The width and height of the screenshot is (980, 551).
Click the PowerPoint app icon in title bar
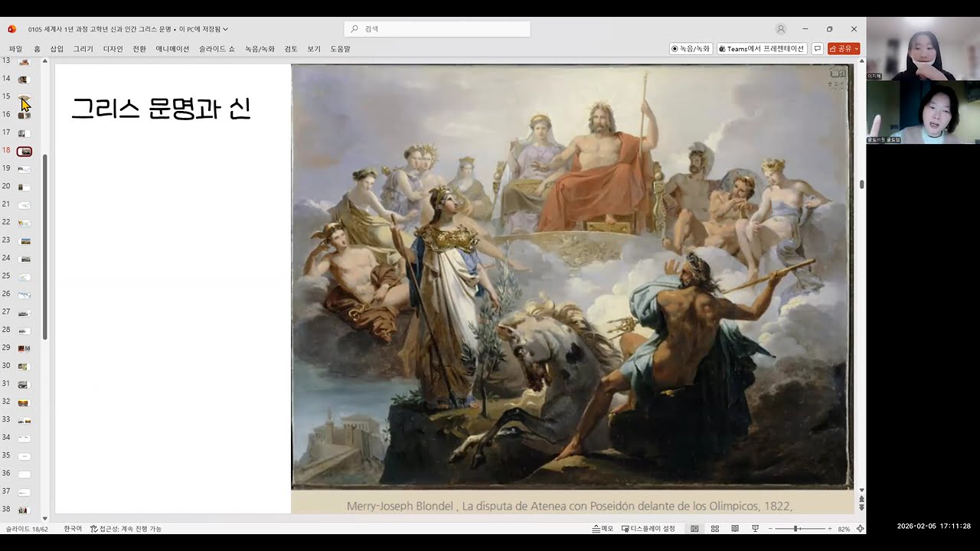click(11, 29)
